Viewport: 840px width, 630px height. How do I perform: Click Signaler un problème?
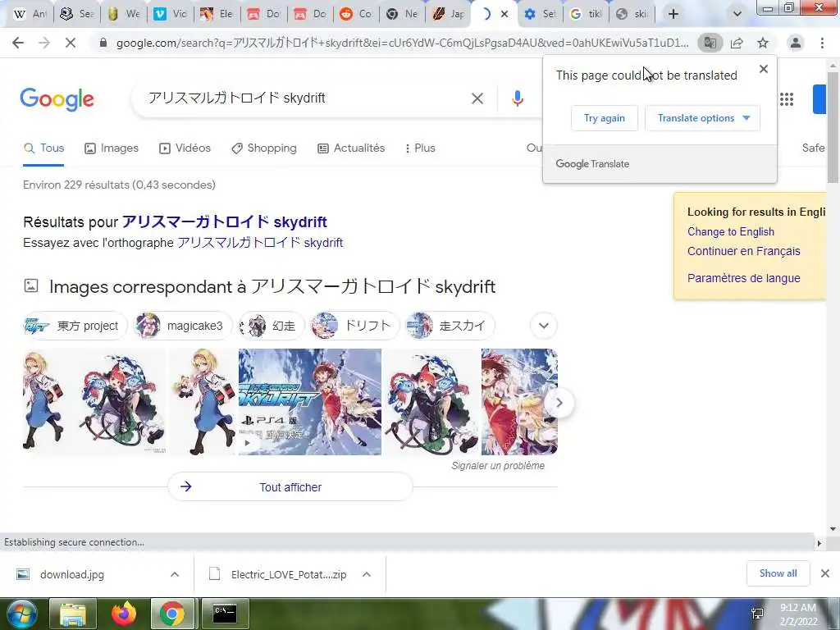(498, 466)
